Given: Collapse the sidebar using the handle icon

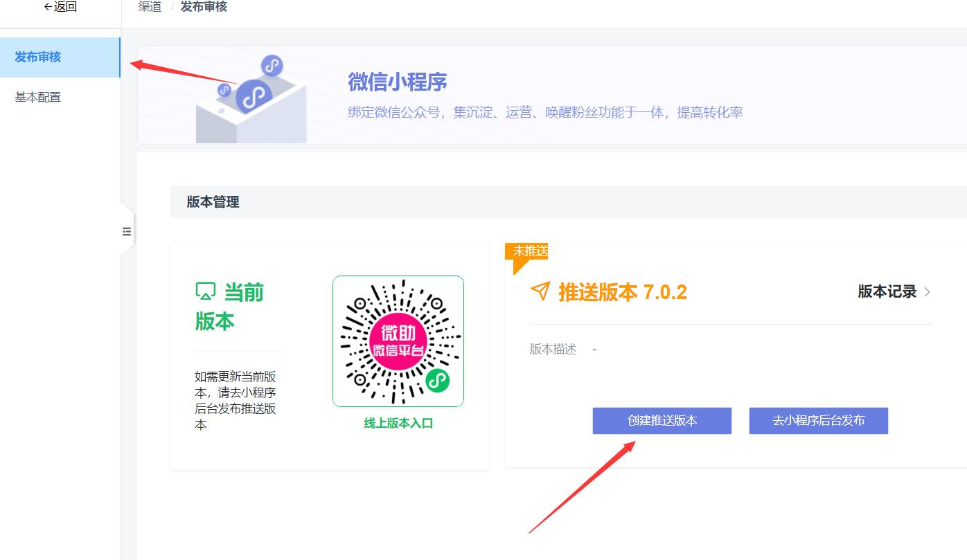Looking at the screenshot, I should [127, 232].
